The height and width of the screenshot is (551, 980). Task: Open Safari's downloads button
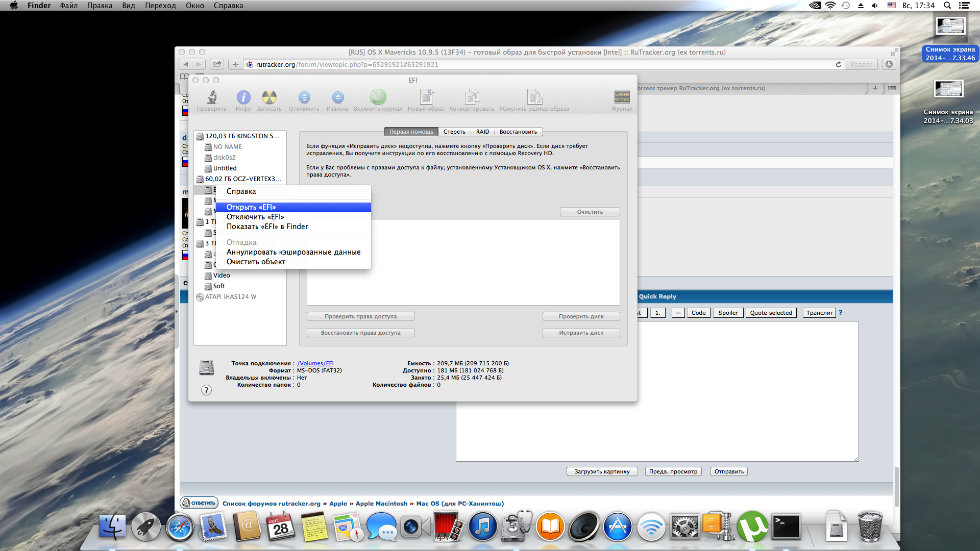coord(889,64)
